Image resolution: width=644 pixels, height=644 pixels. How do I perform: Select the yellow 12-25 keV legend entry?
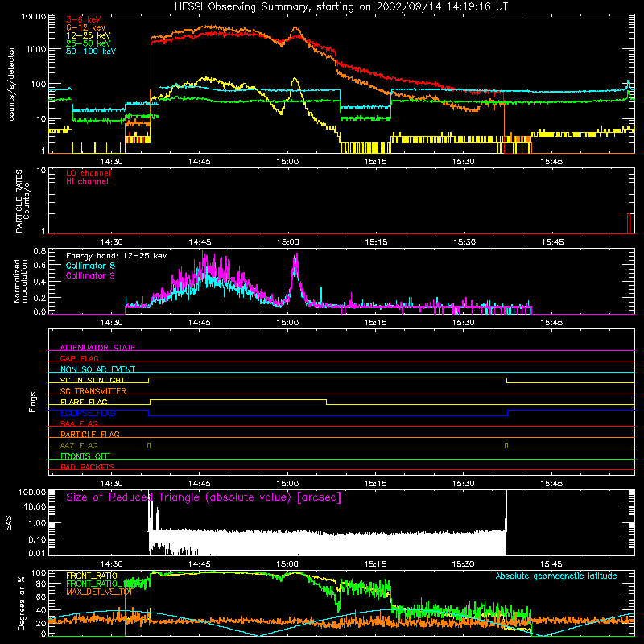click(89, 35)
